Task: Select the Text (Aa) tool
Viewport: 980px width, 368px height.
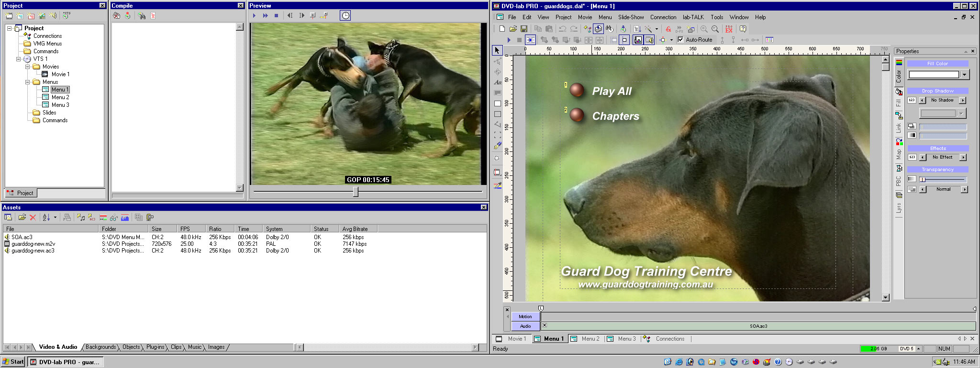Action: tap(497, 82)
